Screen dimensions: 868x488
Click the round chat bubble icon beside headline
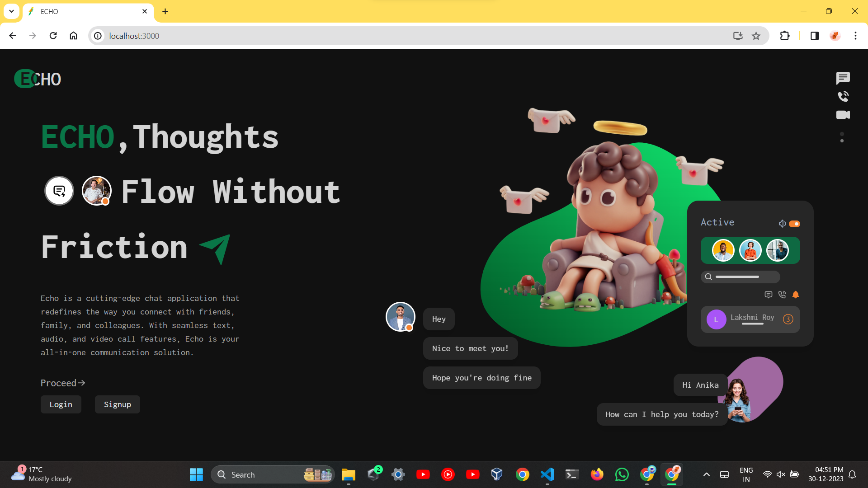[x=59, y=191]
